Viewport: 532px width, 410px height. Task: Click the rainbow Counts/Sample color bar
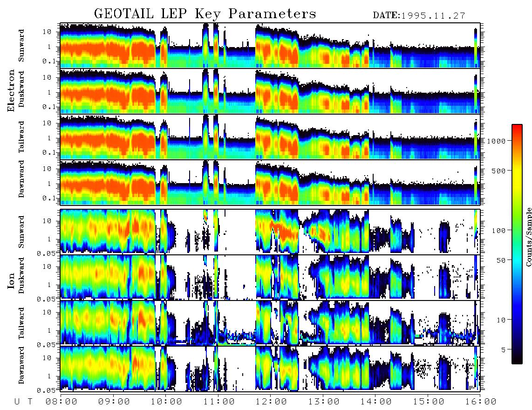click(517, 244)
